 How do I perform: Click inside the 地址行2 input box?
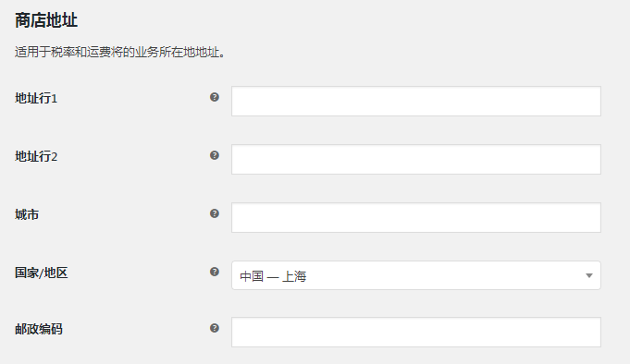click(416, 159)
